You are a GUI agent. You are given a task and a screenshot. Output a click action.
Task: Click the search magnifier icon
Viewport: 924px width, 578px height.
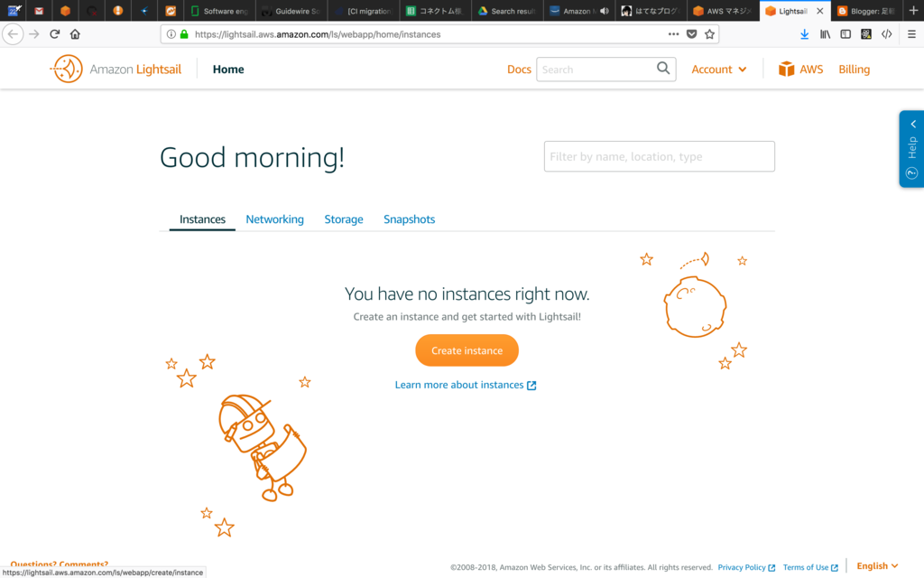point(663,69)
